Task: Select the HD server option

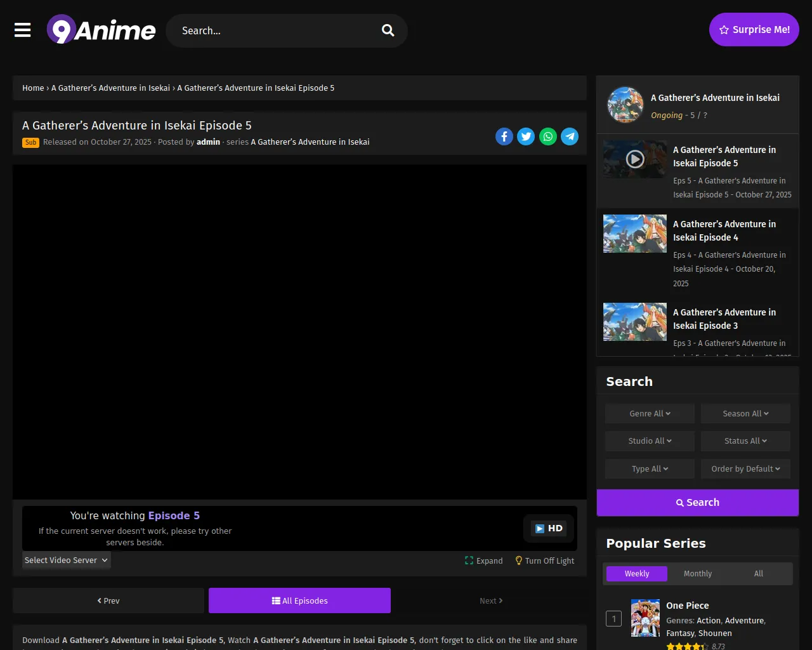Action: click(x=549, y=528)
